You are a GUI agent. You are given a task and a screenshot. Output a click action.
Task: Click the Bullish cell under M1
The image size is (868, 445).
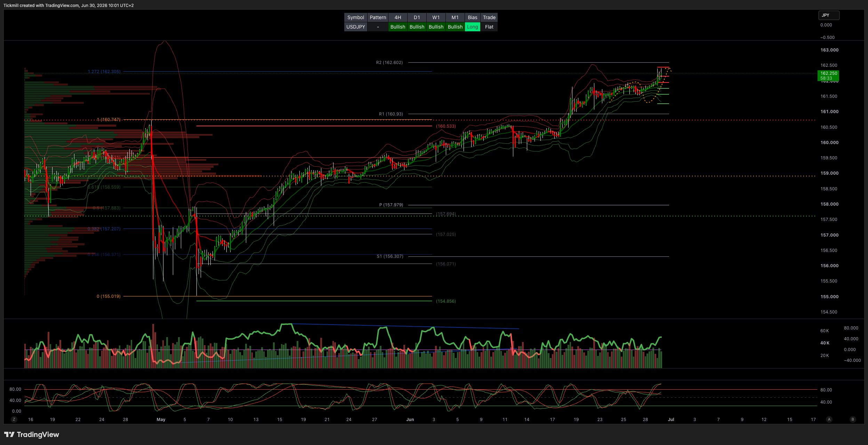[x=455, y=27]
